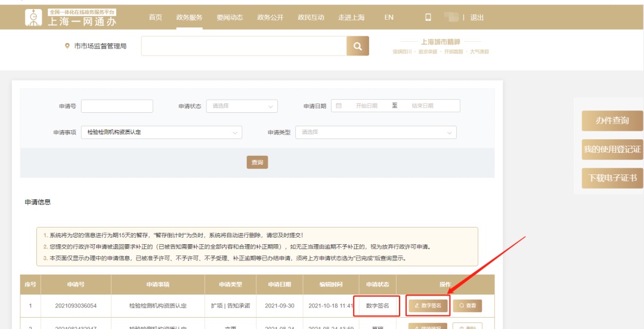Viewport: 644px width, 329px height.
Task: Click the 数字签名 action button in row 1
Action: pos(428,305)
